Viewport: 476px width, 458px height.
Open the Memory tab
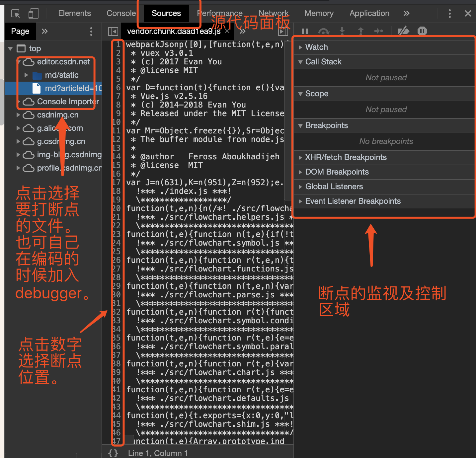pyautogui.click(x=319, y=13)
